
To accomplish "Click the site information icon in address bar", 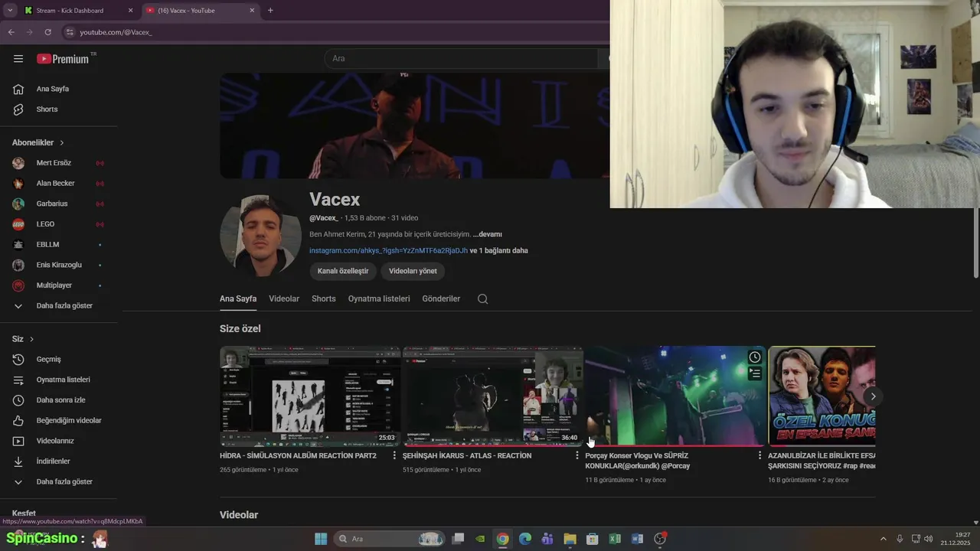I will (69, 32).
